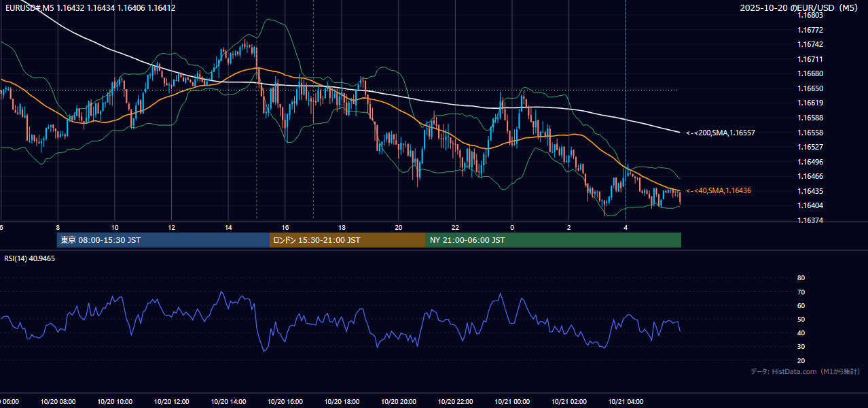Click hour tick 14 under the price chart
868x408 pixels.
(228, 228)
